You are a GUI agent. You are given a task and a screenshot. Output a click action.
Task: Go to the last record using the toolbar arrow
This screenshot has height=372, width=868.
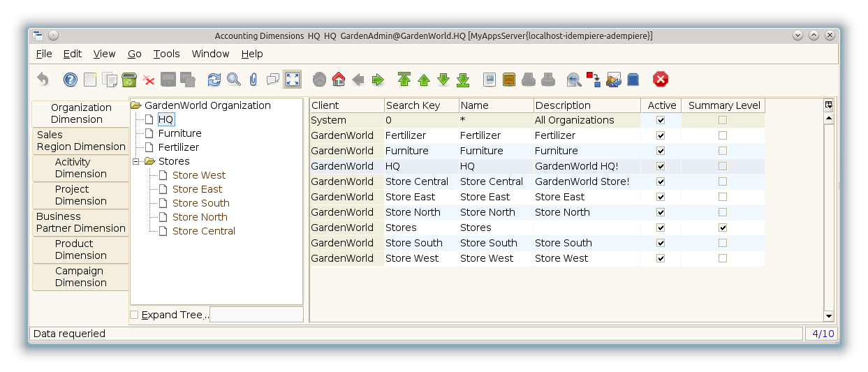tap(463, 80)
